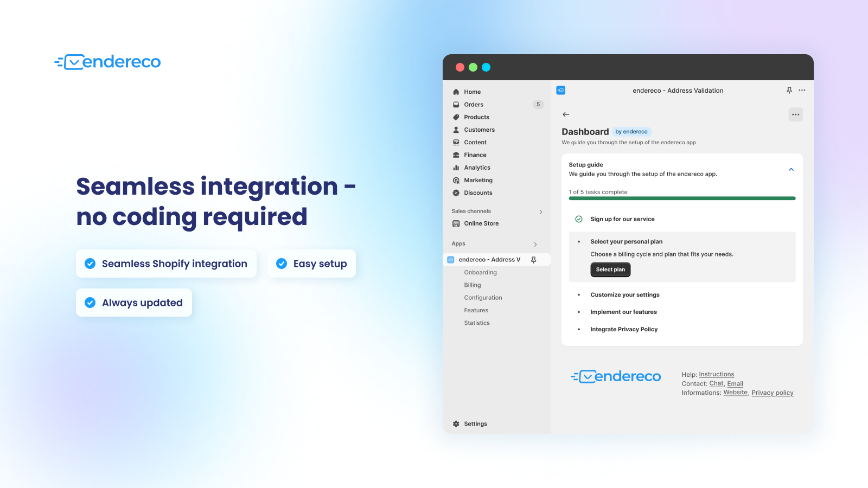Viewport: 868px width, 488px height.
Task: Click the setup progress bar
Action: 682,198
